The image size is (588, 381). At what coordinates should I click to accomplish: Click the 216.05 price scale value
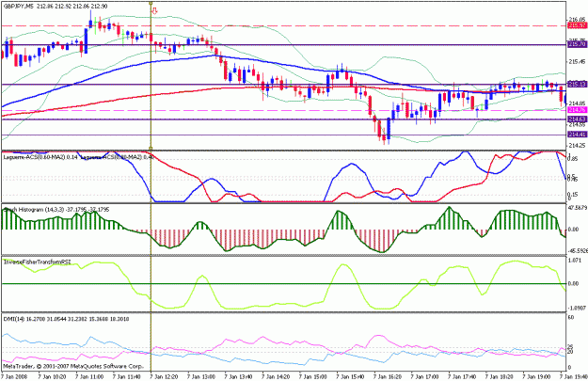click(x=578, y=19)
